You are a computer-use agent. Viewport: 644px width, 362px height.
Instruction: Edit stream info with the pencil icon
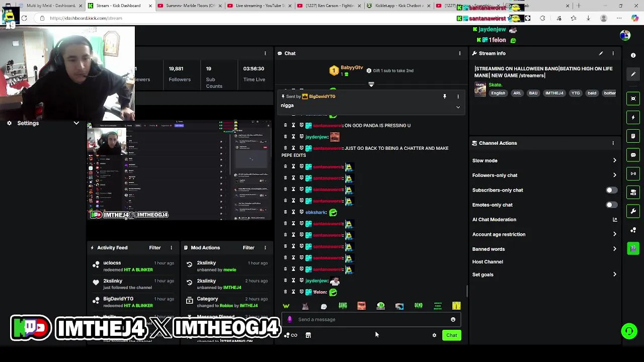click(601, 53)
